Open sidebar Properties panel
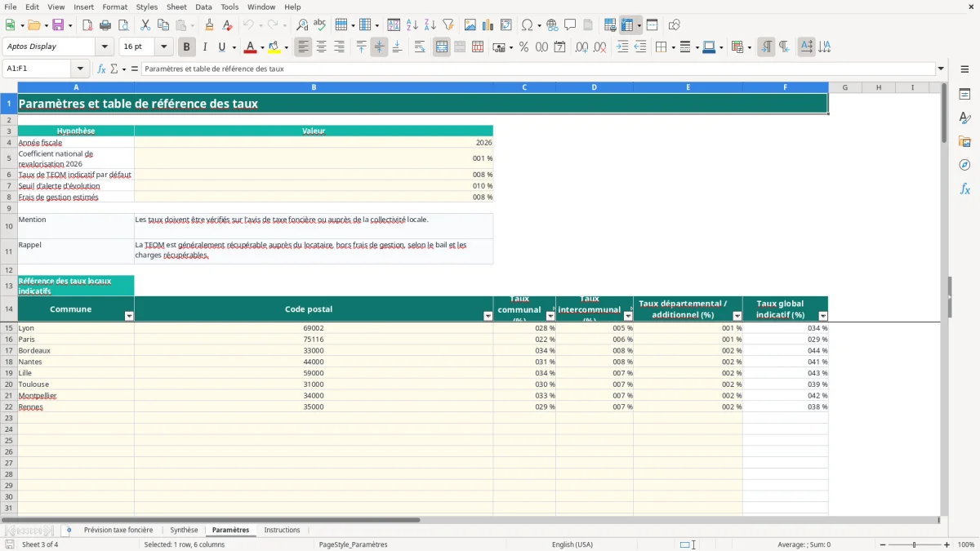 point(964,94)
